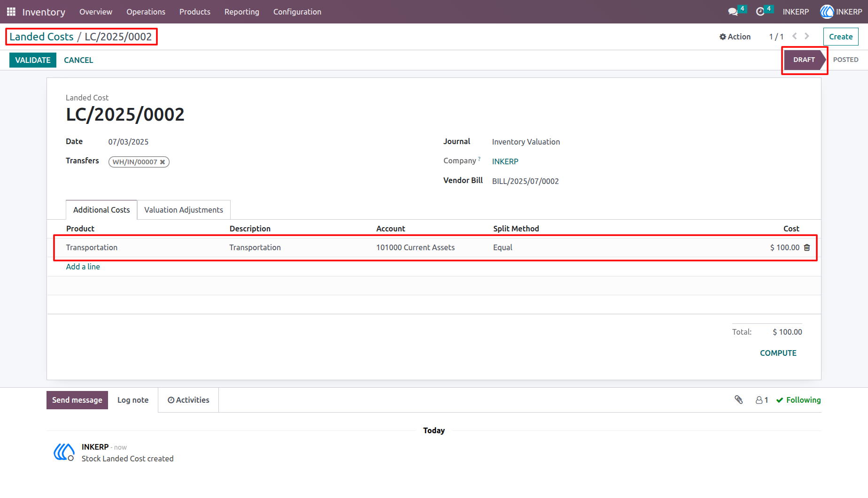Go to next record arrow
This screenshot has height=498, width=868.
tap(807, 36)
